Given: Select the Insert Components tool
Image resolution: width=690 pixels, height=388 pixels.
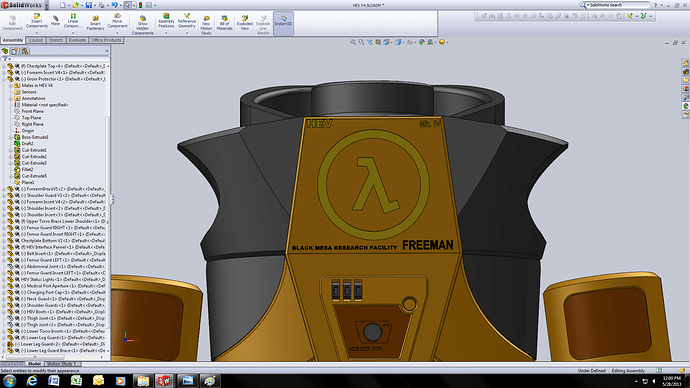Looking at the screenshot, I should 37,21.
